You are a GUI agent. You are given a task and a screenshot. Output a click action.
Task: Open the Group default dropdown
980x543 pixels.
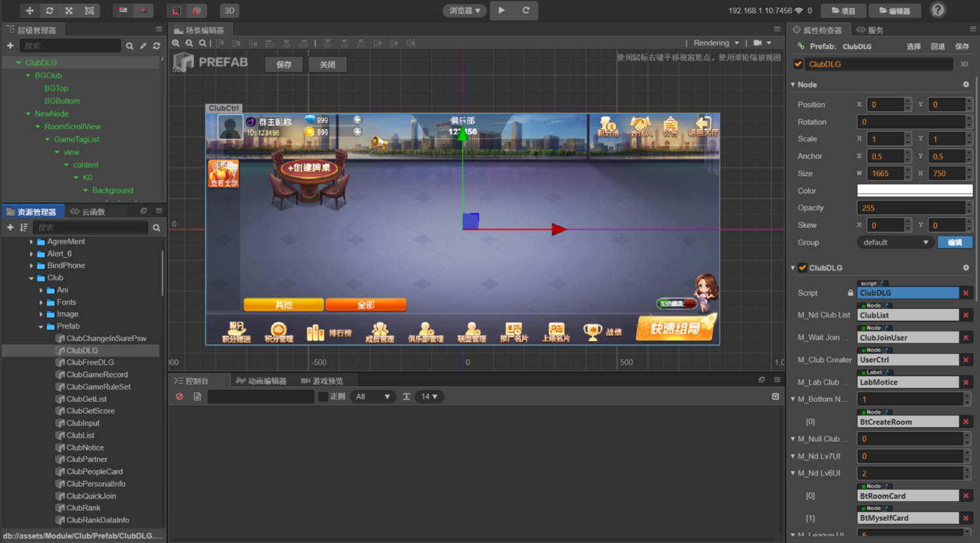pos(895,242)
